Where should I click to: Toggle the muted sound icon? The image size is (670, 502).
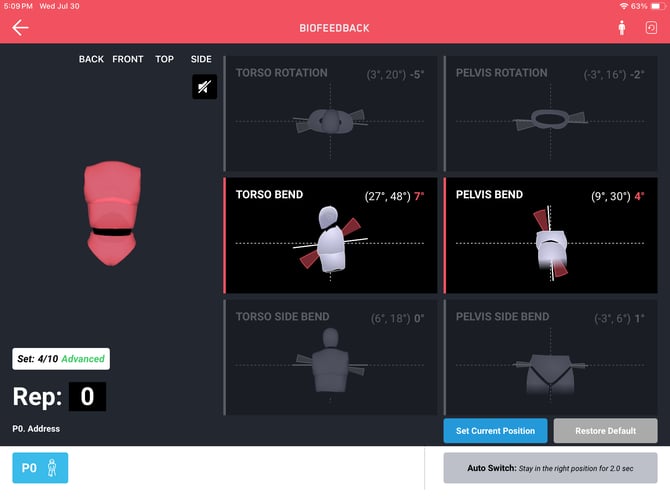[204, 87]
